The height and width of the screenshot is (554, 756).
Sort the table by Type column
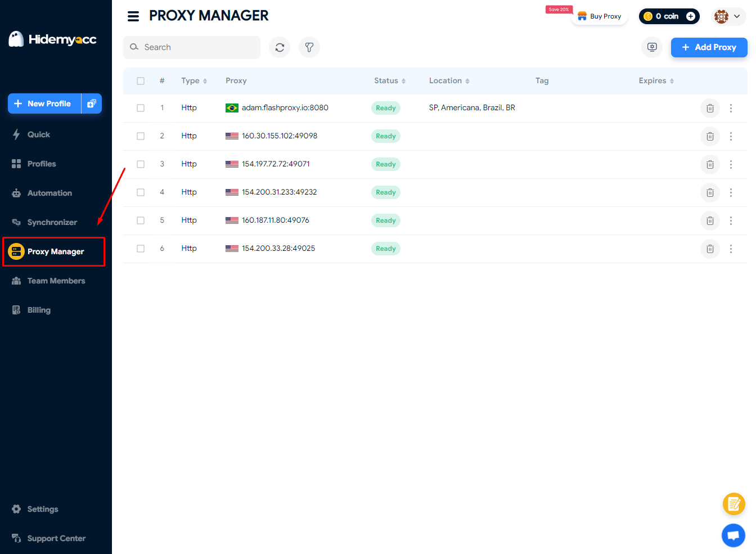coord(194,81)
